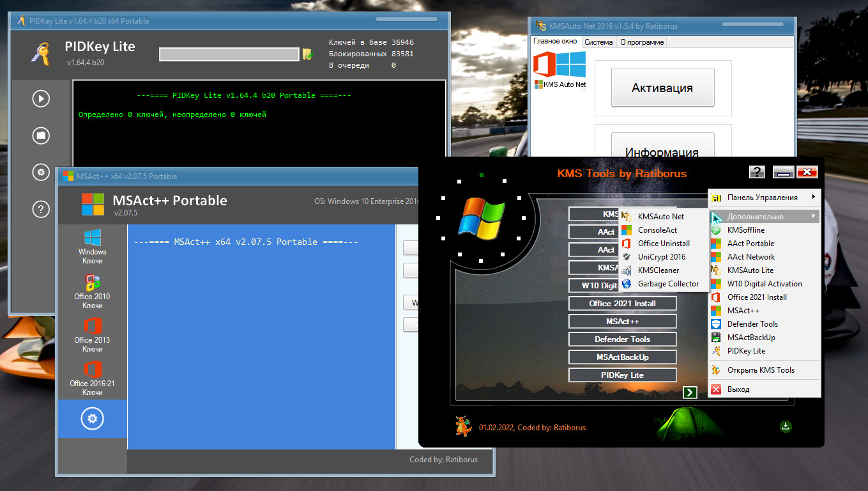Choose KMSAuto Lite from tray menu
868x491 pixels.
(x=764, y=270)
